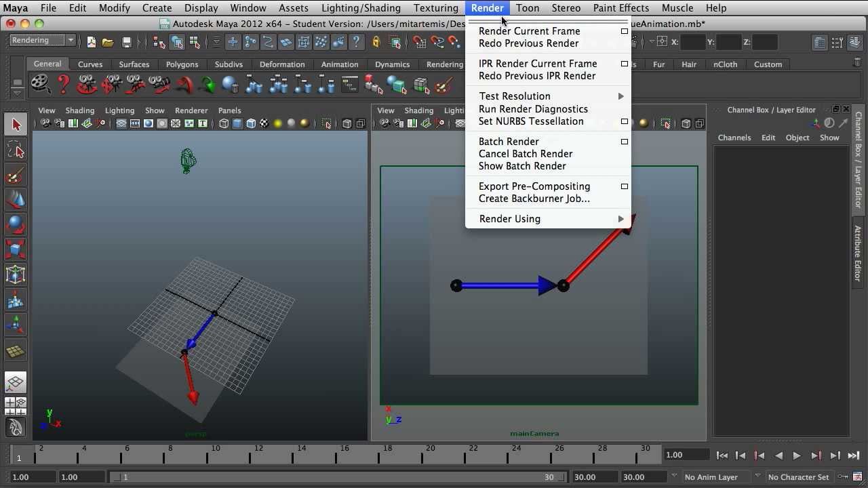
Task: Switch to the Polygons shelf tab
Action: (182, 64)
